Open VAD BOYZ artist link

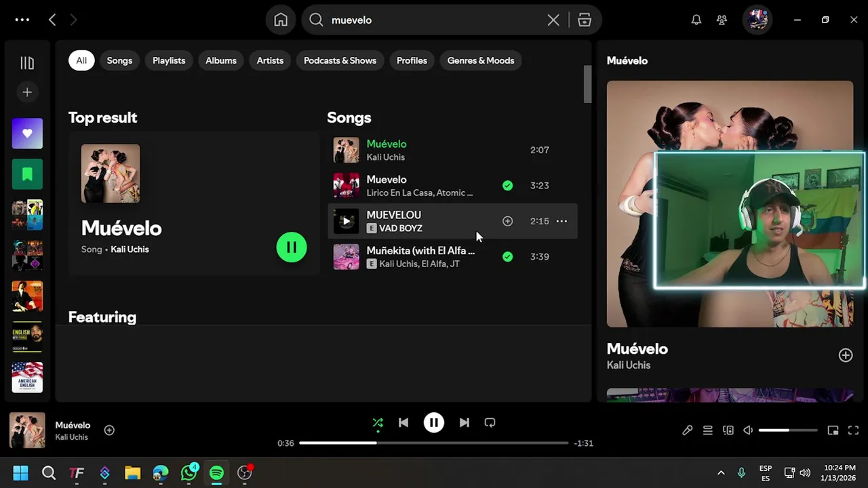tap(401, 228)
